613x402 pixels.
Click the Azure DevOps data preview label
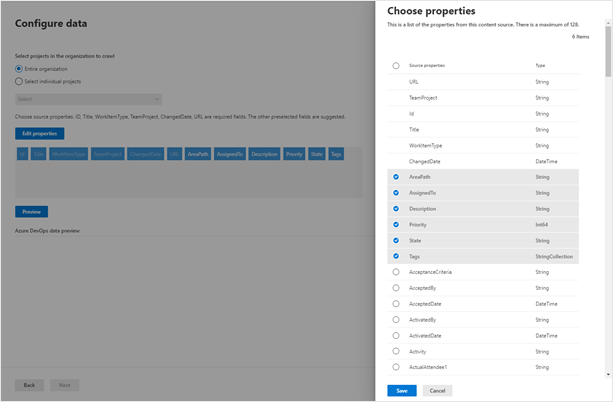tap(47, 231)
